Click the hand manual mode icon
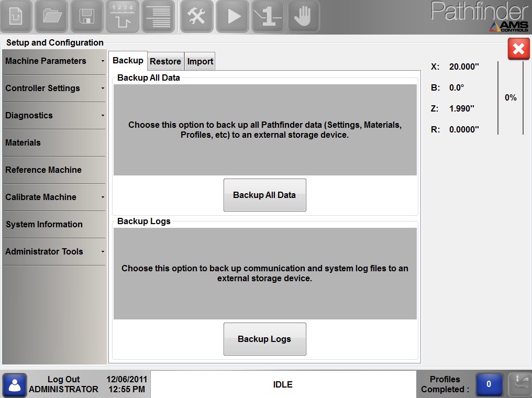This screenshot has width=532, height=398. tap(303, 16)
